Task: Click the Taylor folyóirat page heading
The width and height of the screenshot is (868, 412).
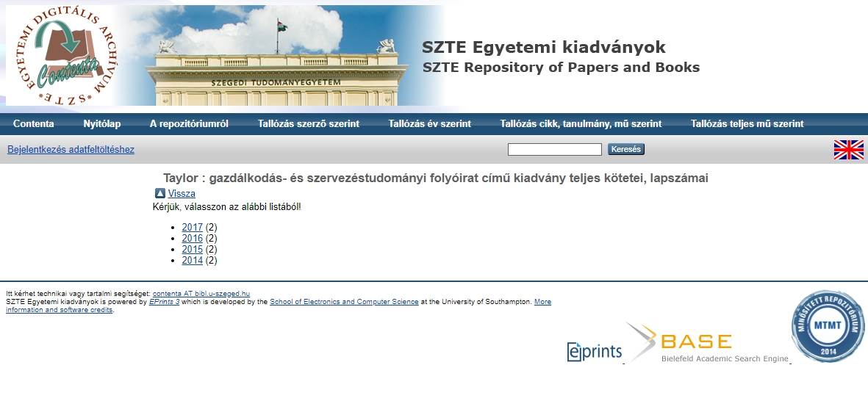Action: [436, 178]
